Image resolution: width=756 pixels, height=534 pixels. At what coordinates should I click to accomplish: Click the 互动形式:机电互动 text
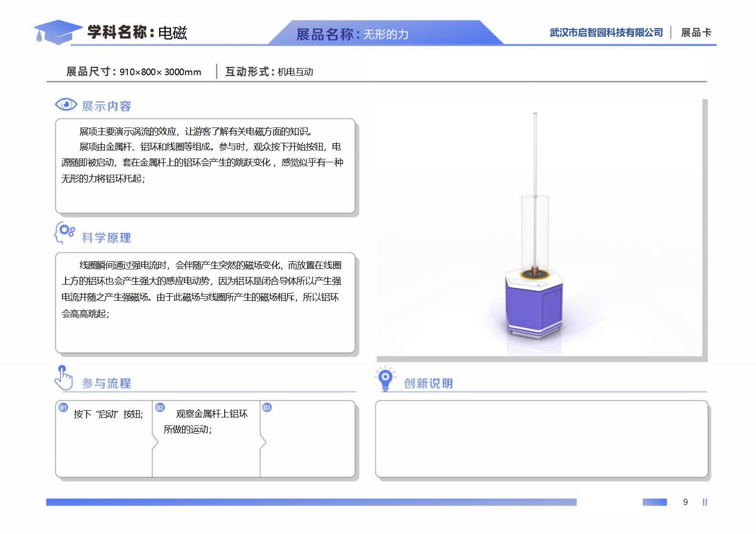(x=269, y=72)
